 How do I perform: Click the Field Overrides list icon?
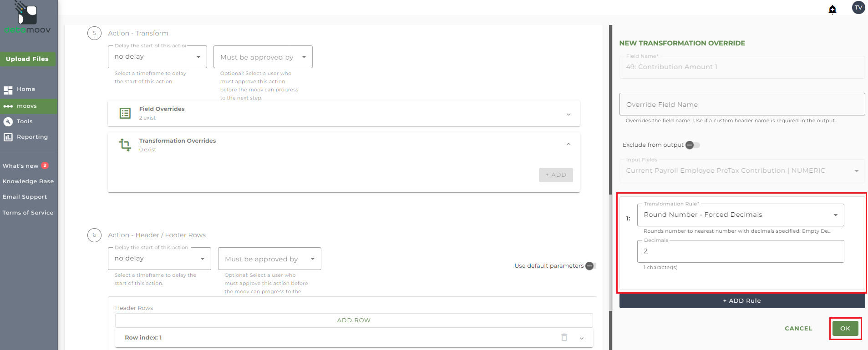[x=125, y=113]
